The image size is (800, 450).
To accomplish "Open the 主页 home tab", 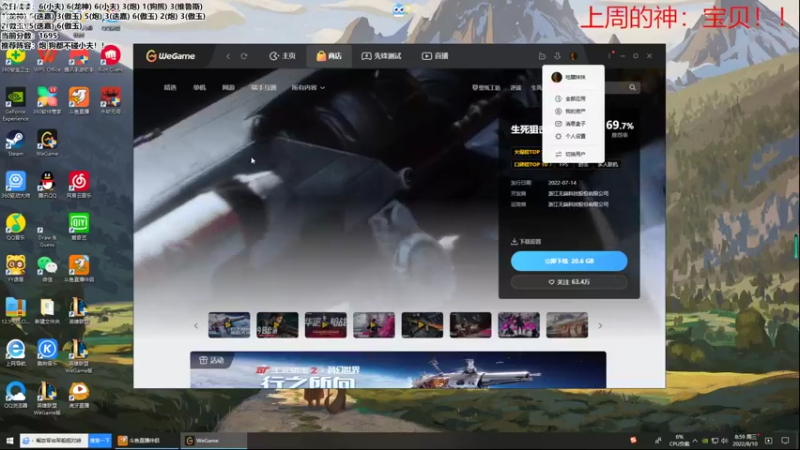I will coord(283,56).
